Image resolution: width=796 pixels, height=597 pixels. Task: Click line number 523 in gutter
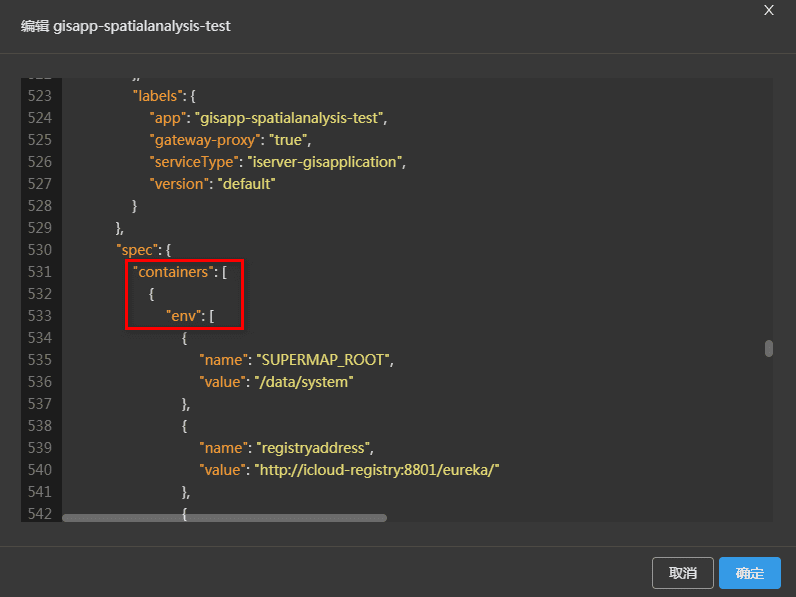[40, 96]
